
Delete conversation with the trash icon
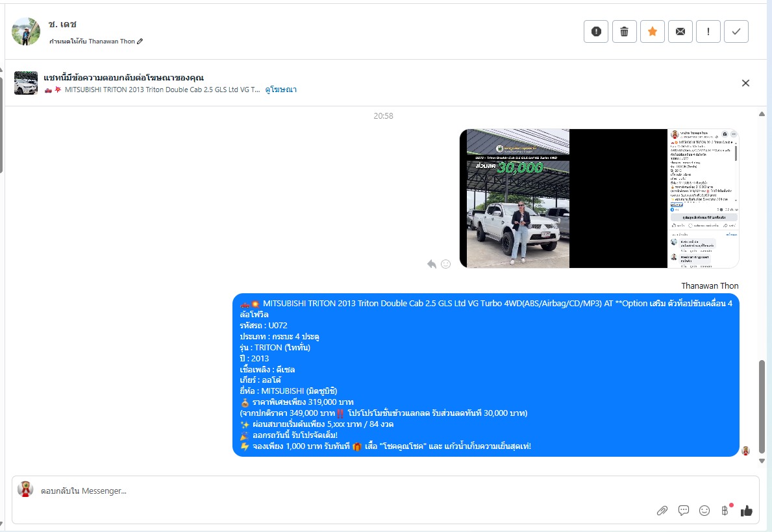[624, 32]
